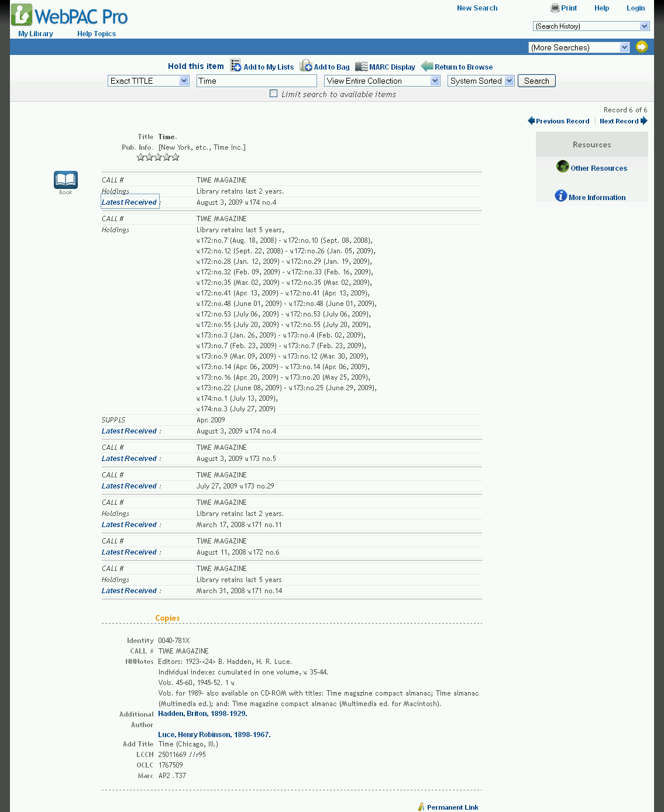The width and height of the screenshot is (664, 812).
Task: Open the MARC Display link
Action: 392,67
